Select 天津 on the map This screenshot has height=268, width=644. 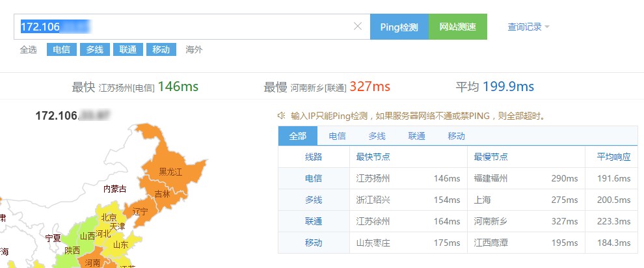(x=117, y=226)
